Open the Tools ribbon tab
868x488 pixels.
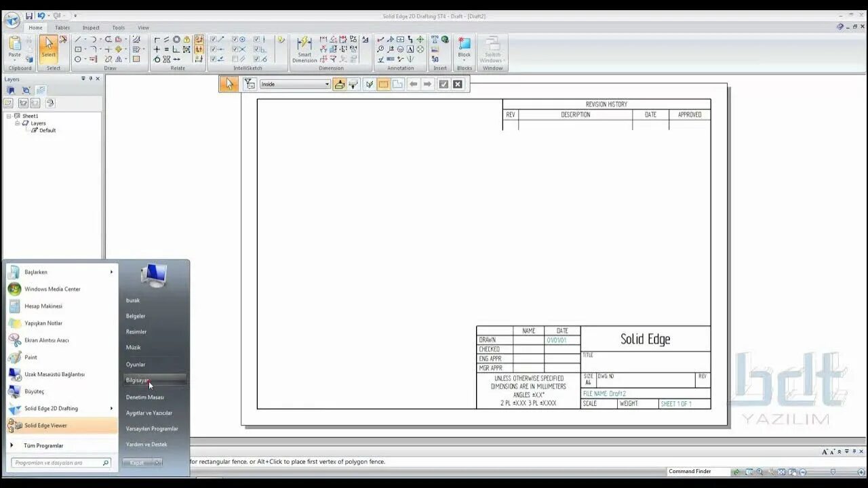click(x=119, y=28)
